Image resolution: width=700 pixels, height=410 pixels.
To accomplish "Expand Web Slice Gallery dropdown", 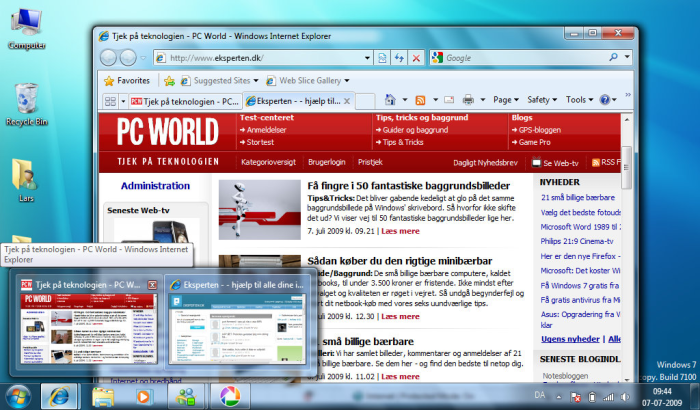I will point(347,81).
